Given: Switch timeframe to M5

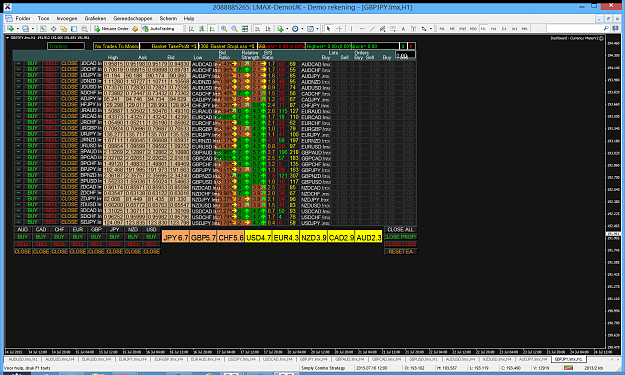Looking at the screenshot, I should coord(452,29).
